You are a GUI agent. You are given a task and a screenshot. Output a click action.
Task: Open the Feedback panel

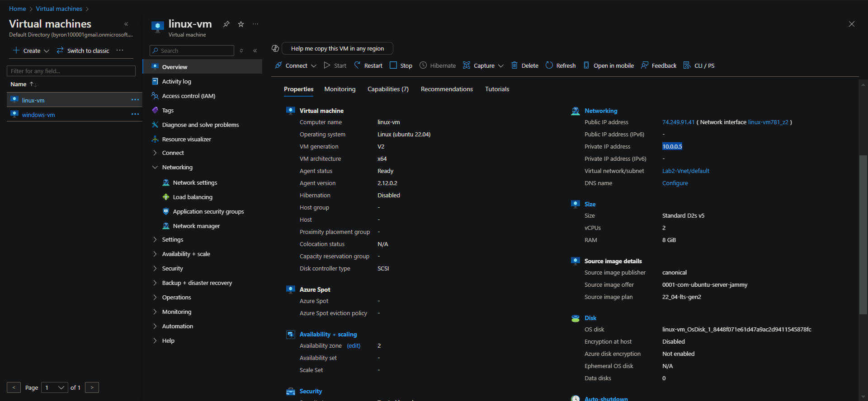coord(659,65)
